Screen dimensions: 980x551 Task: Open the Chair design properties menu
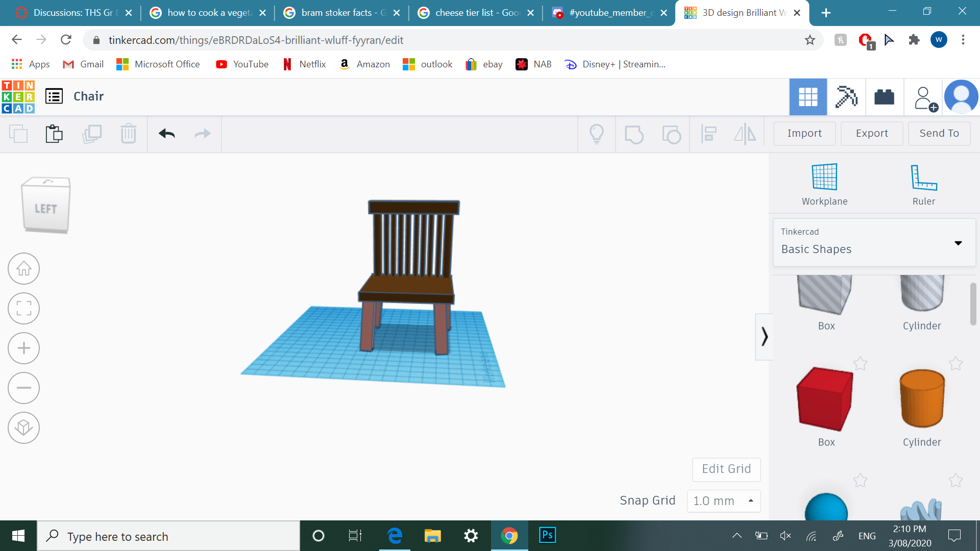(54, 96)
